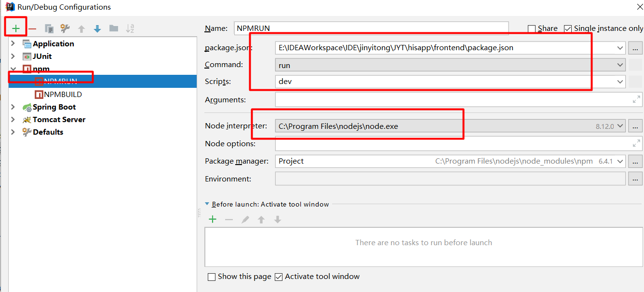Click the Spring Boot leaf icon

[x=27, y=107]
